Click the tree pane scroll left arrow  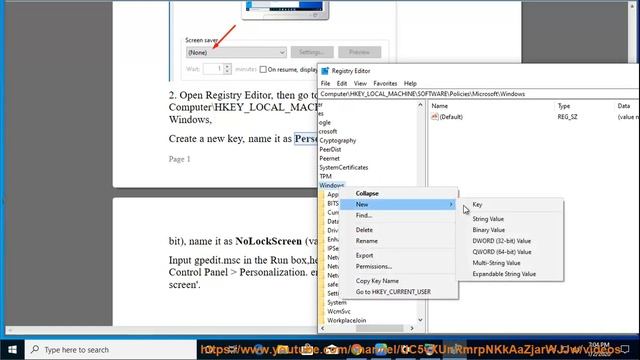[323, 328]
